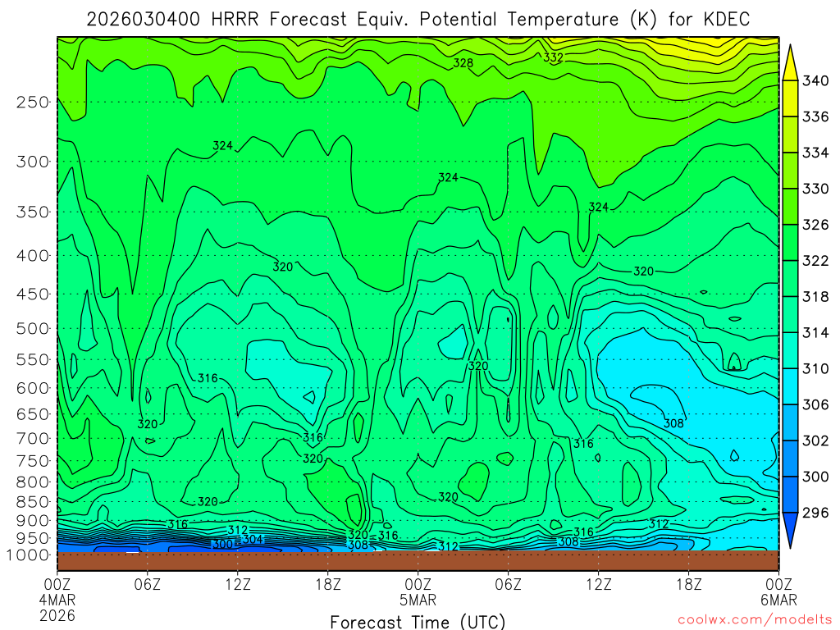Click the 302 colorbar value
The image size is (840, 630).
(x=815, y=441)
